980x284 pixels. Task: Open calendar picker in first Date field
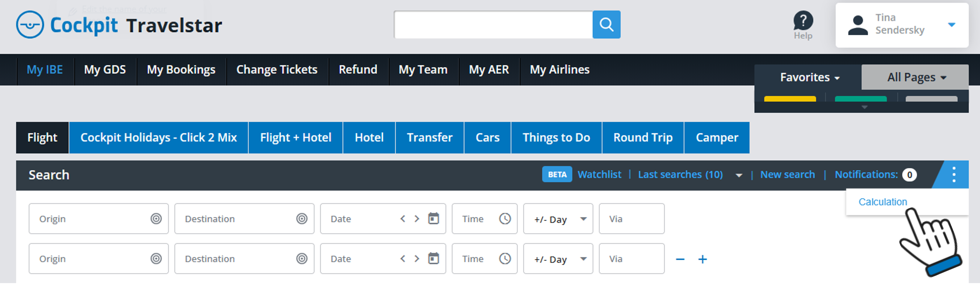[x=433, y=219]
